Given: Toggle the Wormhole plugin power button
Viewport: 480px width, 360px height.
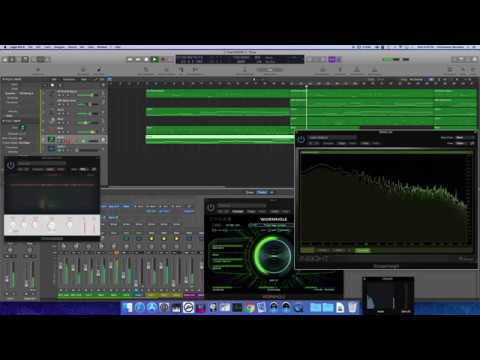Looking at the screenshot, I should 211,208.
